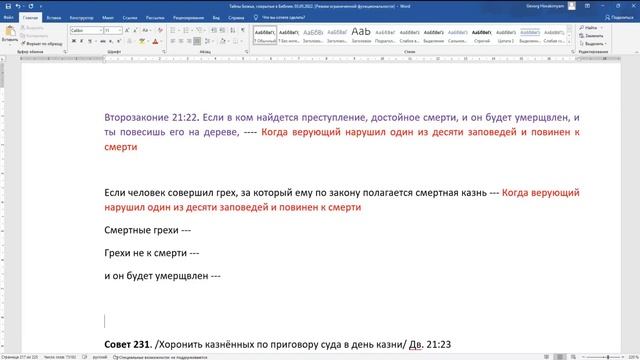Toggle underline formatting
The width and height of the screenshot is (640, 360).
click(90, 41)
